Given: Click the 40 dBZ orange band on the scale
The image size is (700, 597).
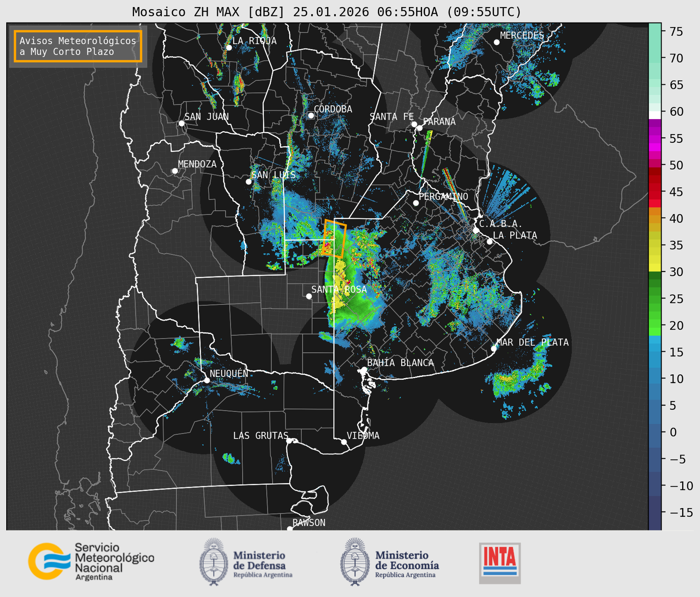Looking at the screenshot, I should point(655,218).
